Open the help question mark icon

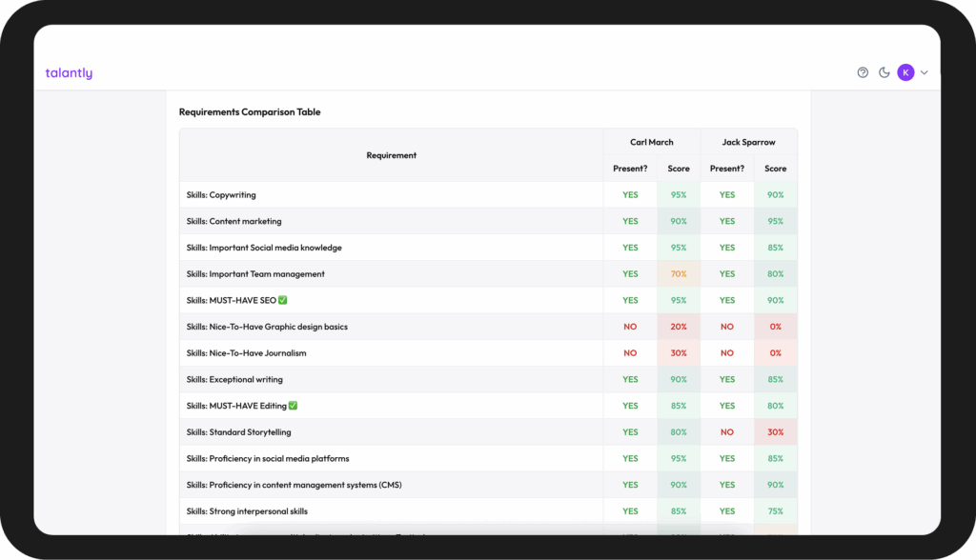pos(863,72)
